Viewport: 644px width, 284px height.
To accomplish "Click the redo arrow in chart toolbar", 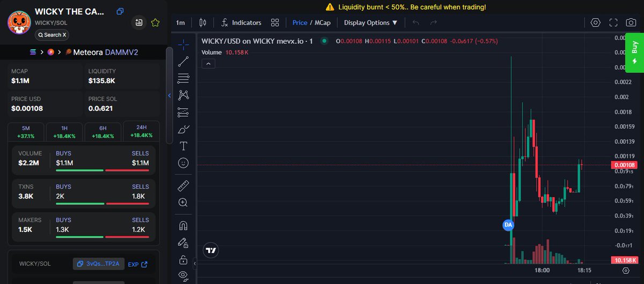I will (434, 23).
